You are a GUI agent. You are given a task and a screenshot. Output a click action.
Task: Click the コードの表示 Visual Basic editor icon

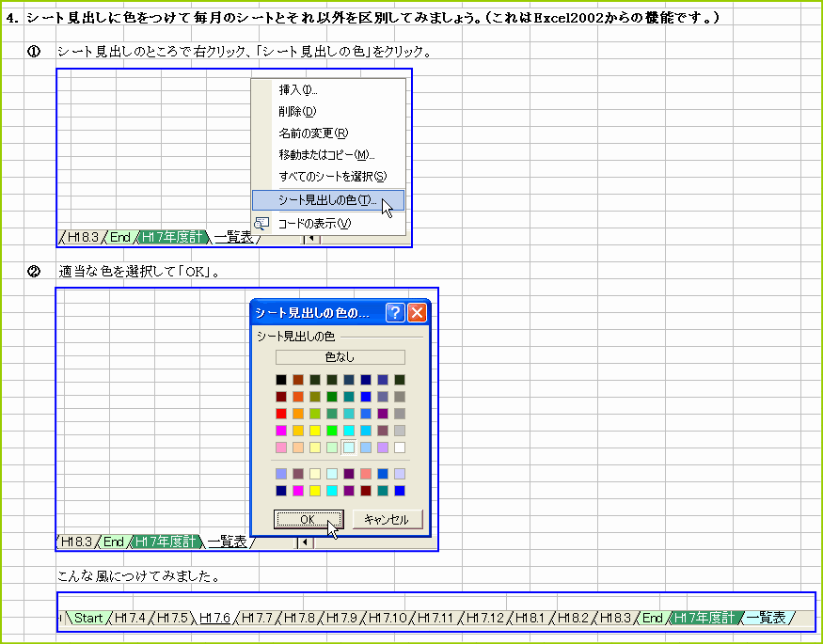coord(262,221)
